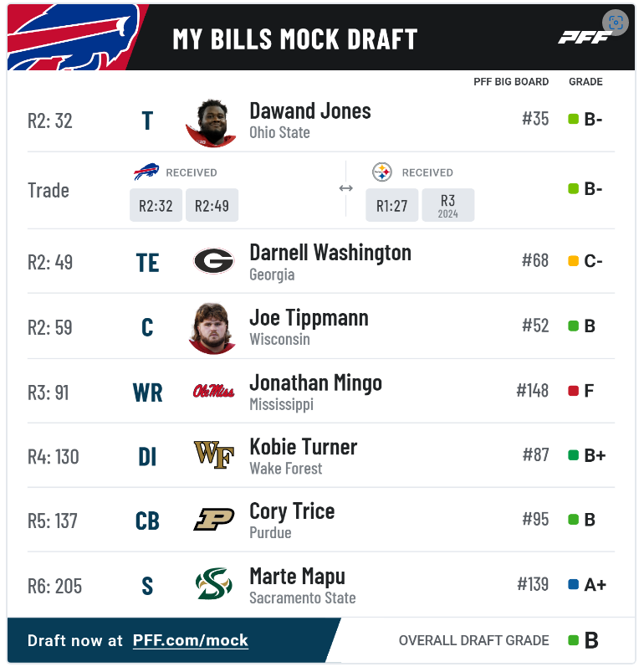
Task: Open the PFF.com/mock link
Action: click(x=191, y=640)
